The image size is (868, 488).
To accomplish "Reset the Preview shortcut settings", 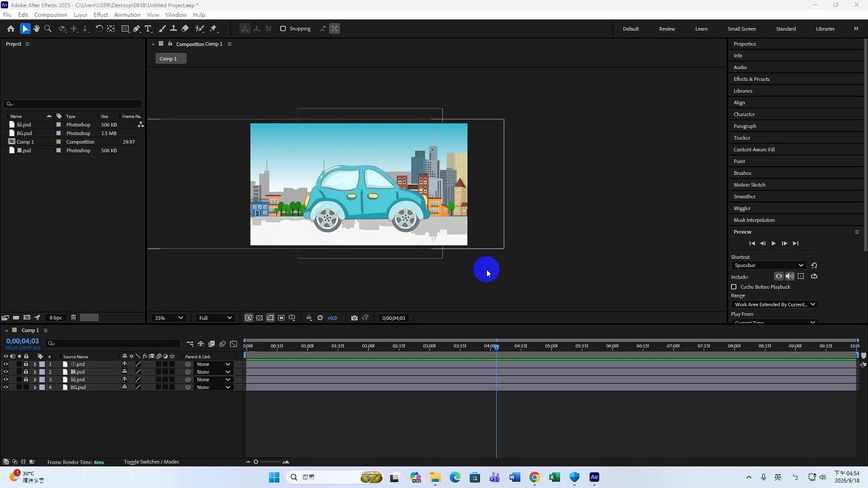I will click(814, 265).
